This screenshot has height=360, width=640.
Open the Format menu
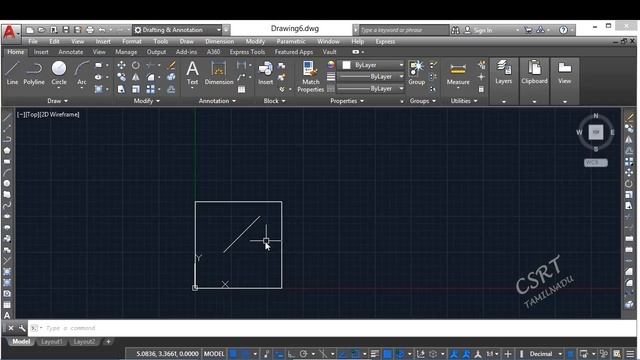point(131,41)
